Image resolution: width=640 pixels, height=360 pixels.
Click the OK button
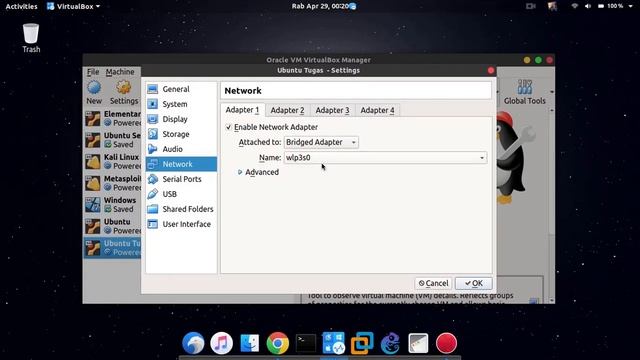pos(473,283)
